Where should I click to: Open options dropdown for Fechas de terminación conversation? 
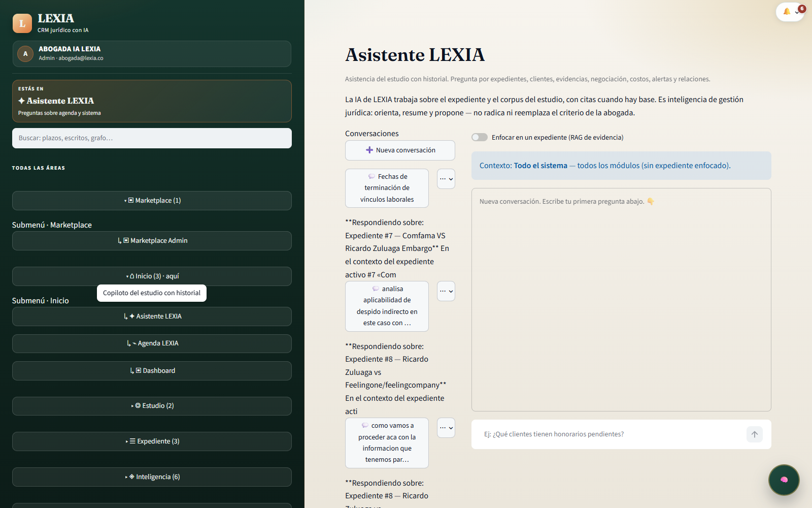pyautogui.click(x=446, y=179)
